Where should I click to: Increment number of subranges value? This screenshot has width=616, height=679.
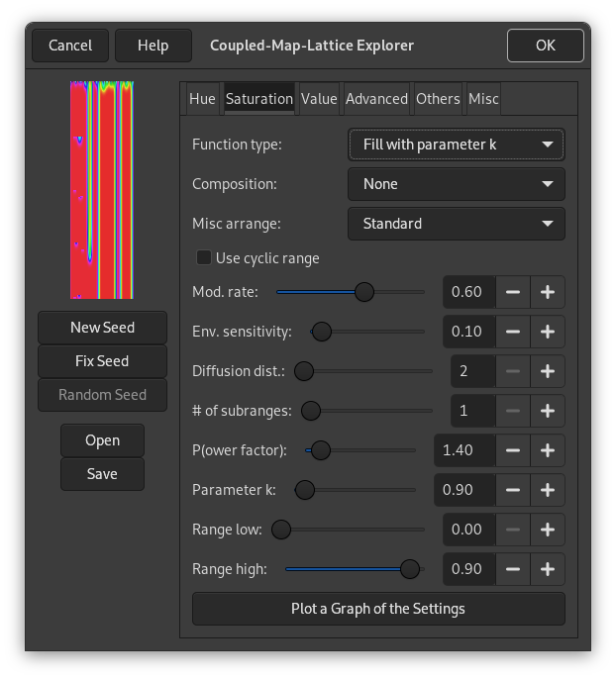coord(548,411)
